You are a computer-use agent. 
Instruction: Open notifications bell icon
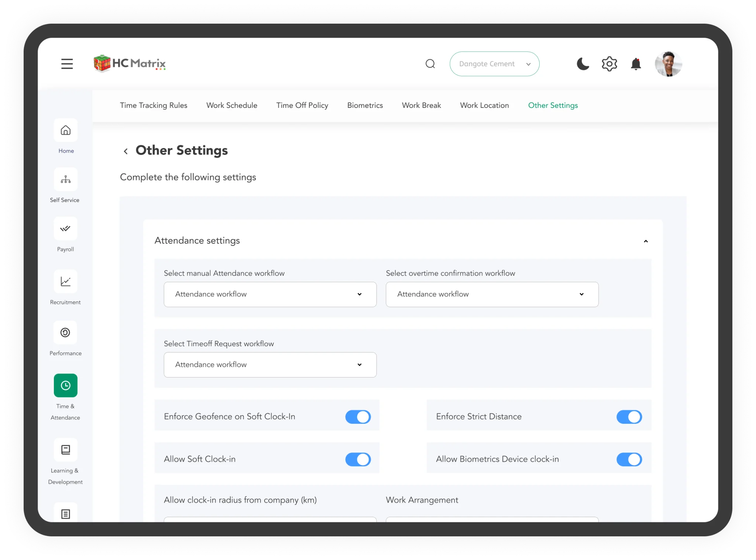[x=636, y=64]
